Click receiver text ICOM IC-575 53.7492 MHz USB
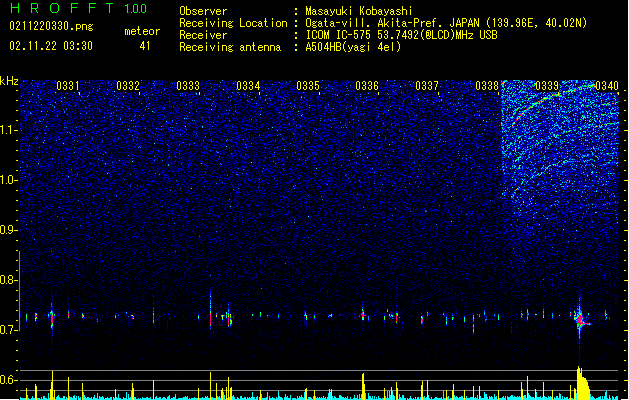This screenshot has height=400, width=629. pyautogui.click(x=401, y=35)
